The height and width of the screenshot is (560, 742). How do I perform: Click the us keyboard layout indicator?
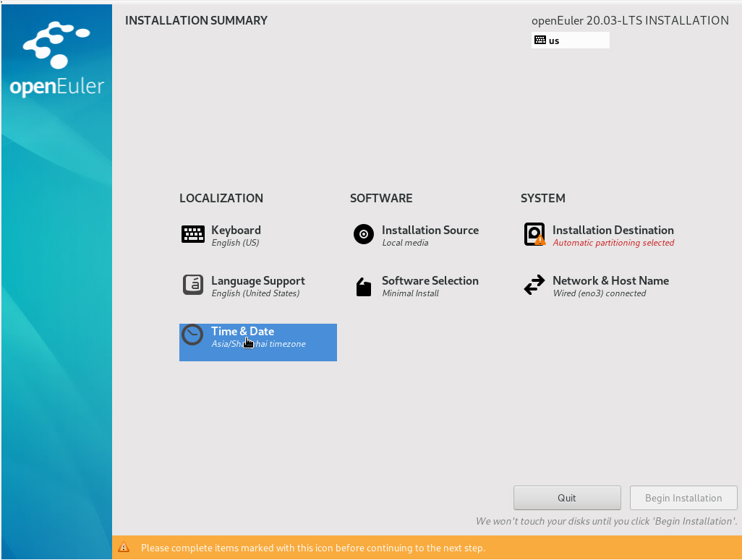570,40
